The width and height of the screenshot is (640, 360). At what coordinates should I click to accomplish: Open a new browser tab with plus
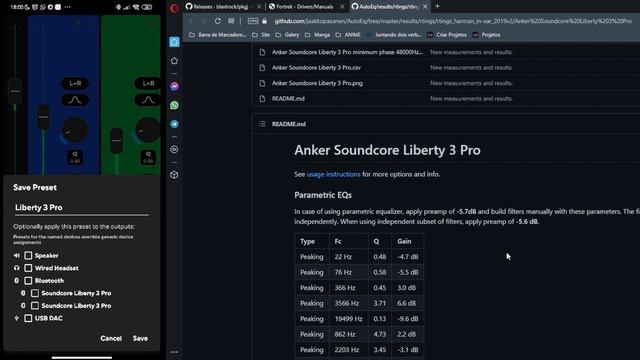click(x=437, y=6)
